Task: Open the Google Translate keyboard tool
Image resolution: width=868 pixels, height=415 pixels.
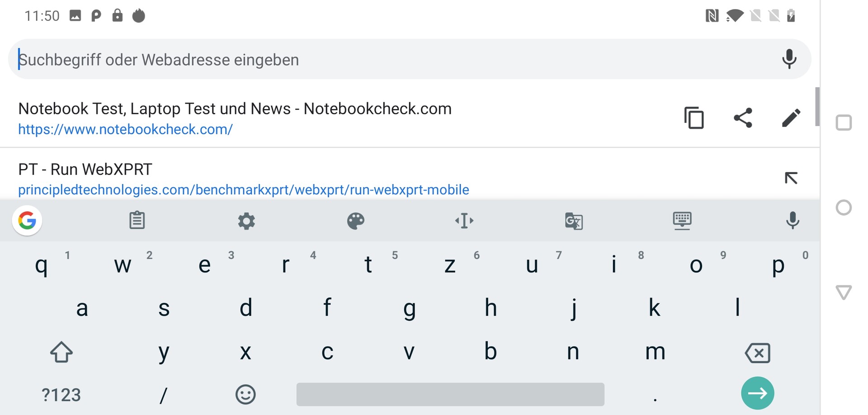Action: click(x=574, y=221)
